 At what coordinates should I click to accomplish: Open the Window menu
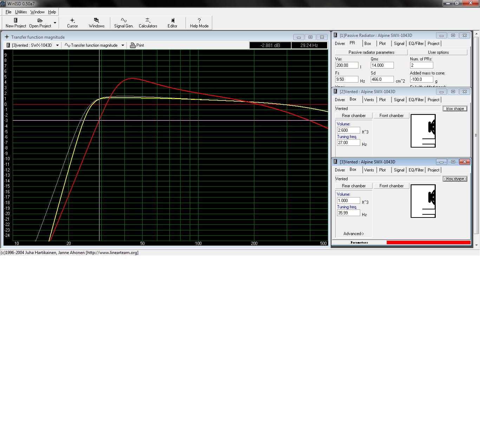(38, 12)
